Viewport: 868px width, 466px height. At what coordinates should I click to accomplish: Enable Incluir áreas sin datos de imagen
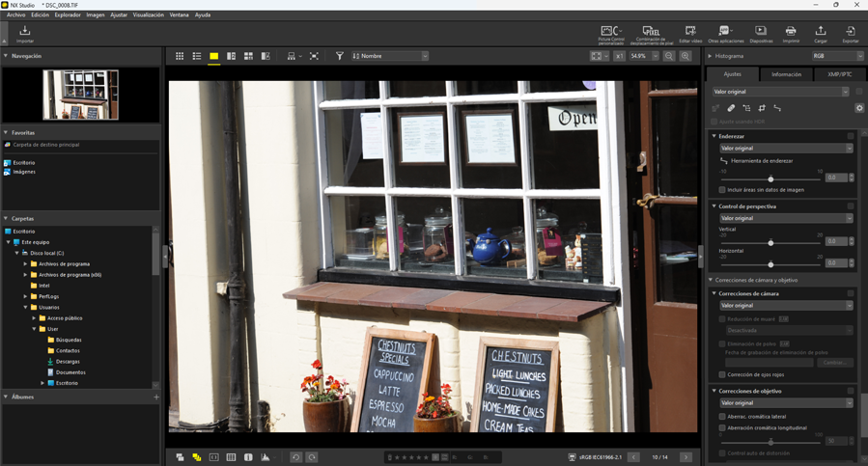pos(722,190)
